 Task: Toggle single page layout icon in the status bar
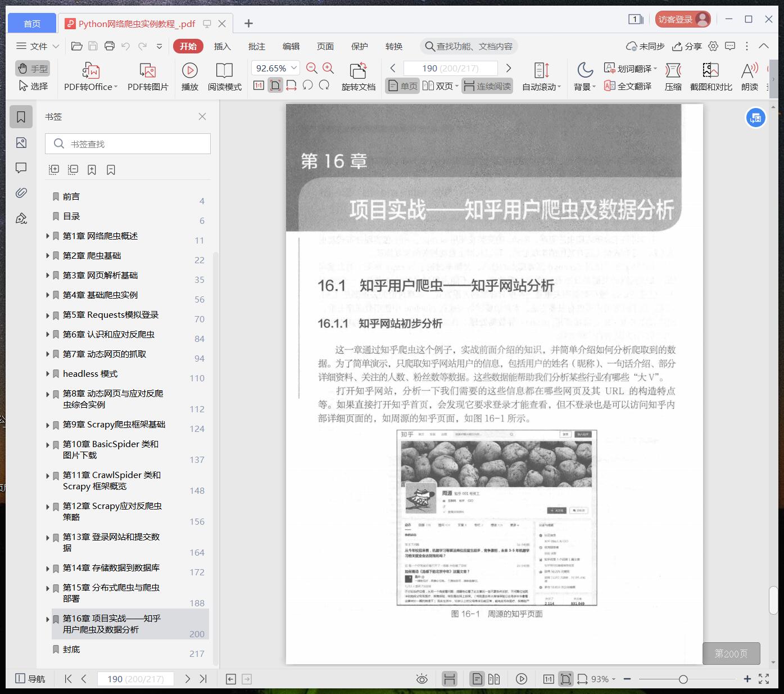click(x=477, y=679)
